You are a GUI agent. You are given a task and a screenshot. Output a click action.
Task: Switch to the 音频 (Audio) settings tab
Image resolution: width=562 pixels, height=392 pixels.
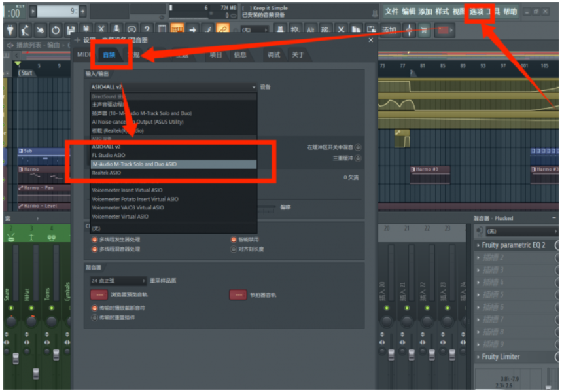pyautogui.click(x=108, y=55)
